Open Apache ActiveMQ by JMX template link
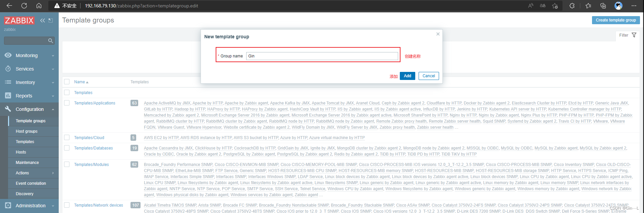 click(x=167, y=103)
